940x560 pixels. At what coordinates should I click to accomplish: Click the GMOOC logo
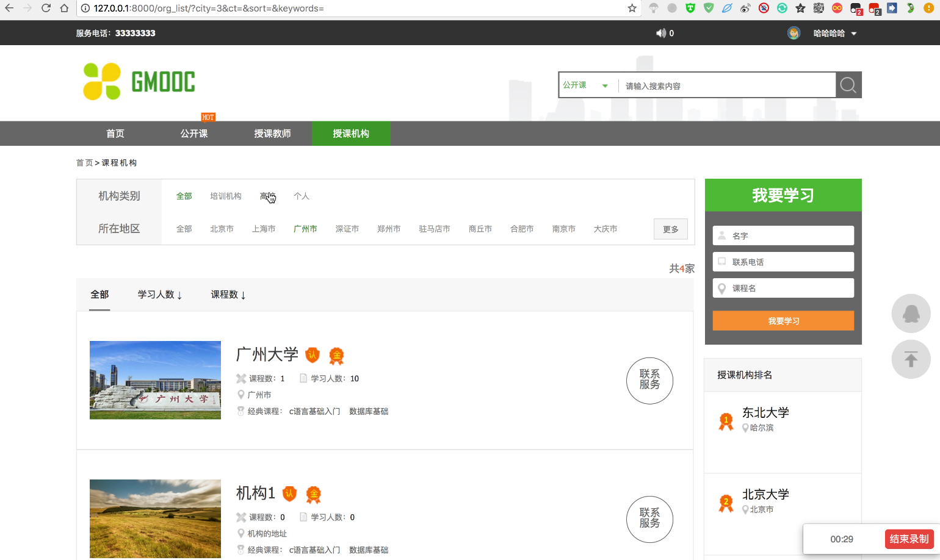[139, 81]
